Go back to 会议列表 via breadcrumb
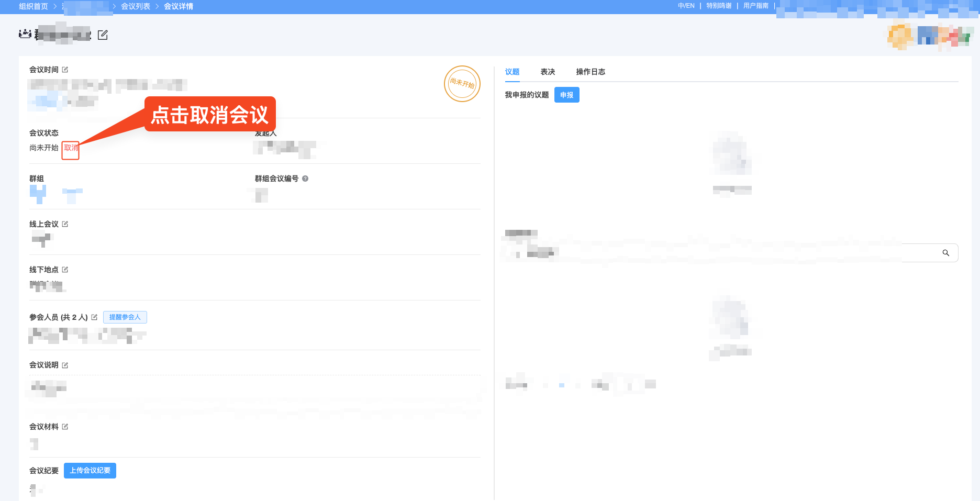 click(135, 6)
